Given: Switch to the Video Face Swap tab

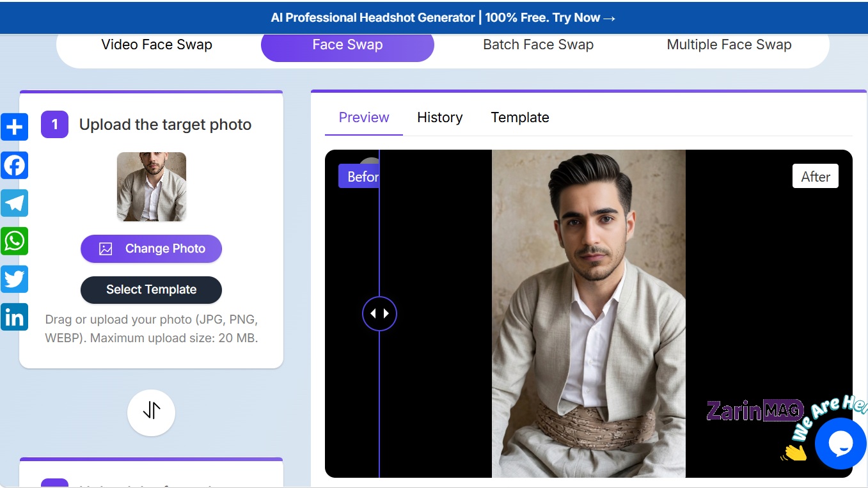Looking at the screenshot, I should [157, 45].
